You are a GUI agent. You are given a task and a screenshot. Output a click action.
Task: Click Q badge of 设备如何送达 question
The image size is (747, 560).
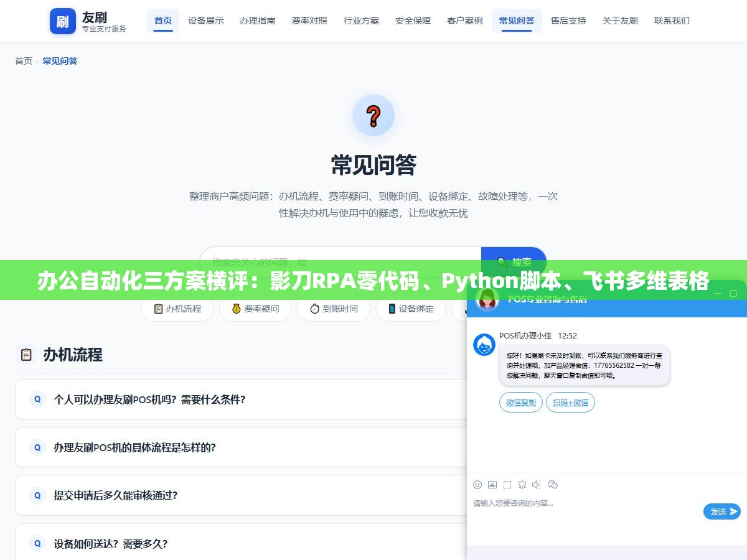pyautogui.click(x=37, y=543)
